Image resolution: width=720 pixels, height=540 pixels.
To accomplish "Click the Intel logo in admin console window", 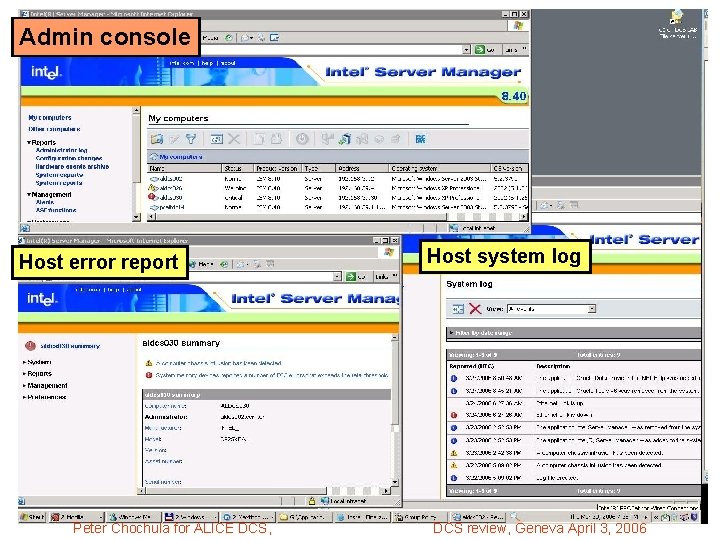I will tap(46, 72).
